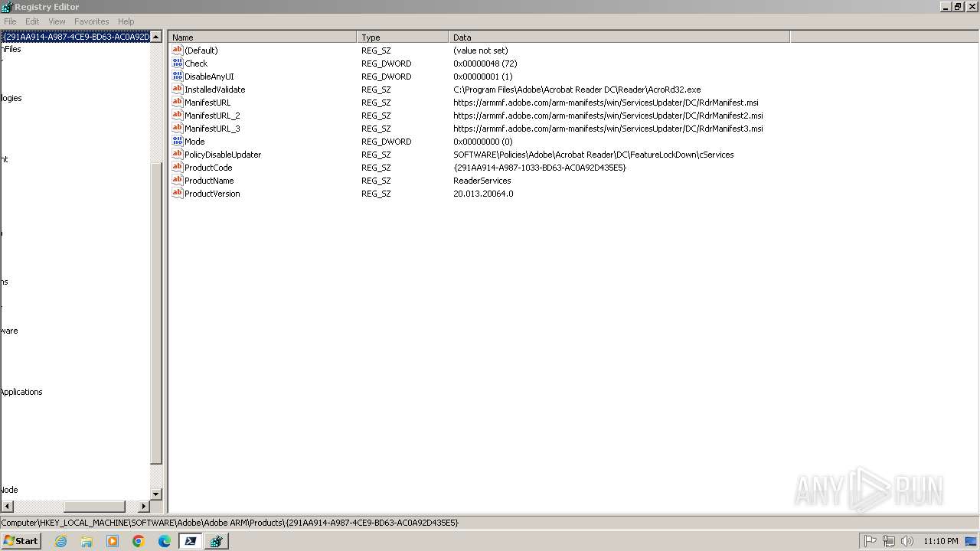Click the ProductVersion string icon
The image size is (980, 551).
coord(178,194)
